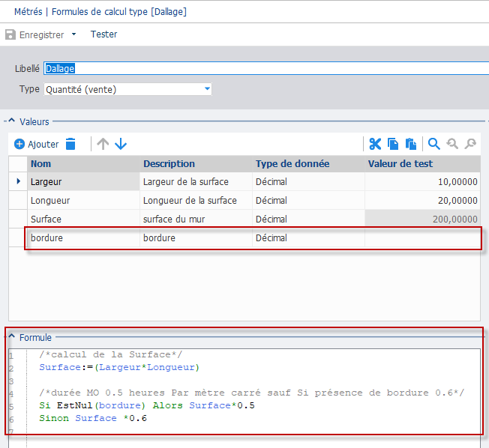Move row down with the blue down arrow
Viewport: 489px width, 448px height.
pos(121,144)
